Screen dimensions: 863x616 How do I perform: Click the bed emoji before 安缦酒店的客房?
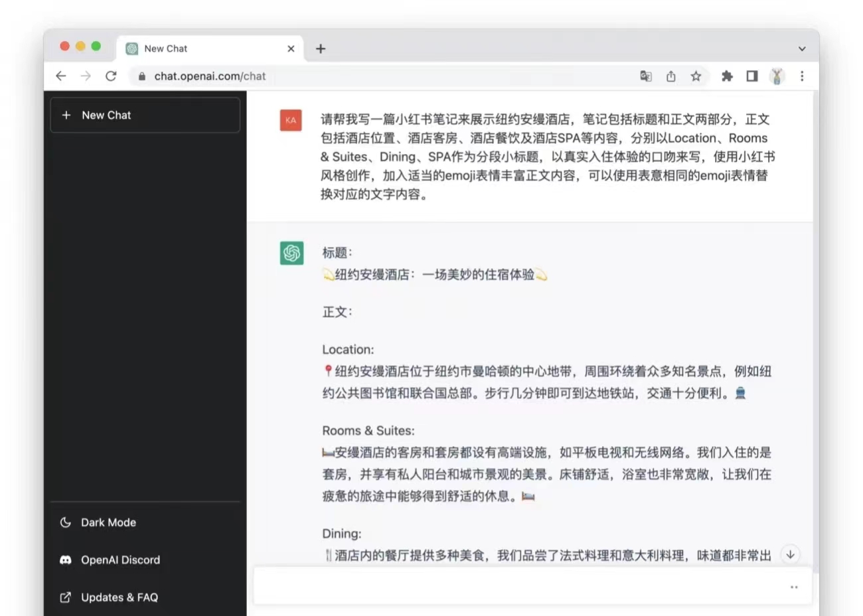pyautogui.click(x=328, y=453)
